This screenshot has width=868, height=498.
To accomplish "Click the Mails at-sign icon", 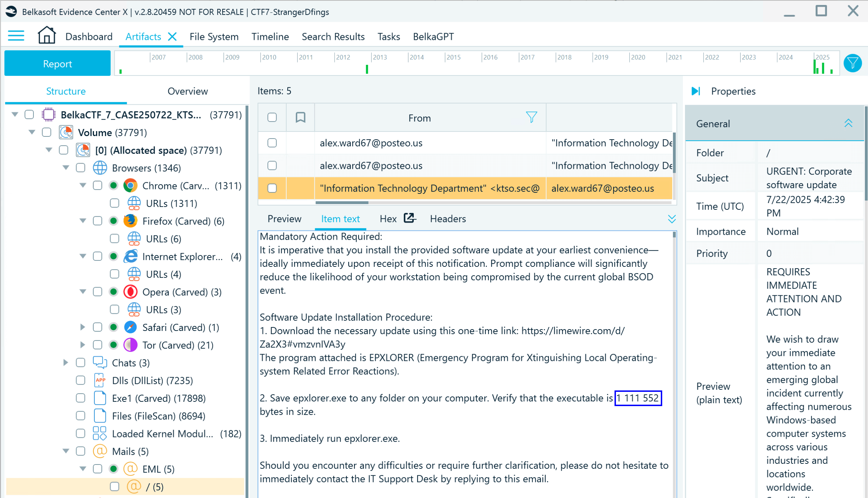I will click(100, 451).
